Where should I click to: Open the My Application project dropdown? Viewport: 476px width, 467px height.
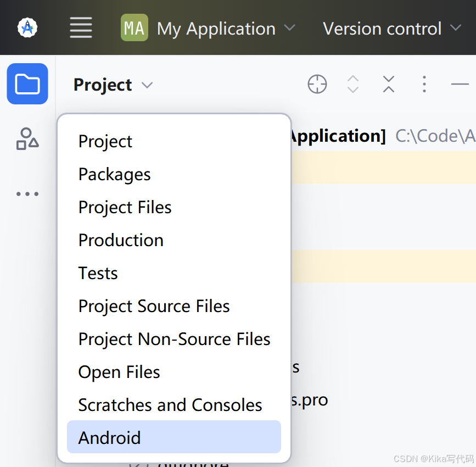209,28
